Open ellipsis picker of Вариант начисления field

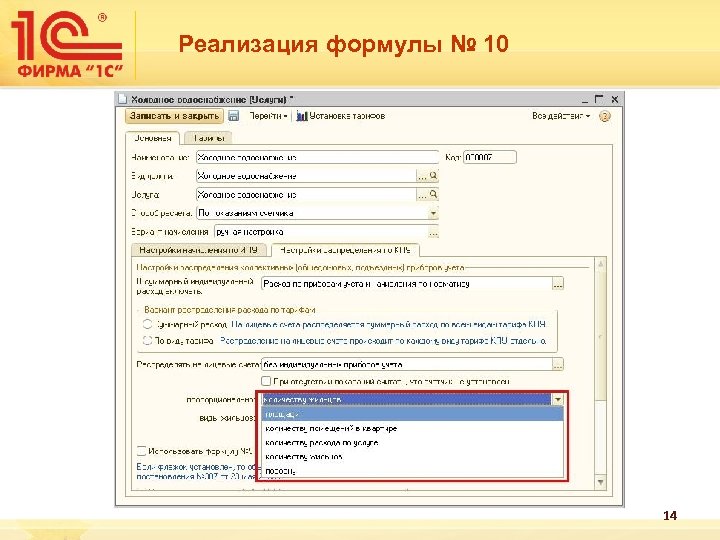433,232
